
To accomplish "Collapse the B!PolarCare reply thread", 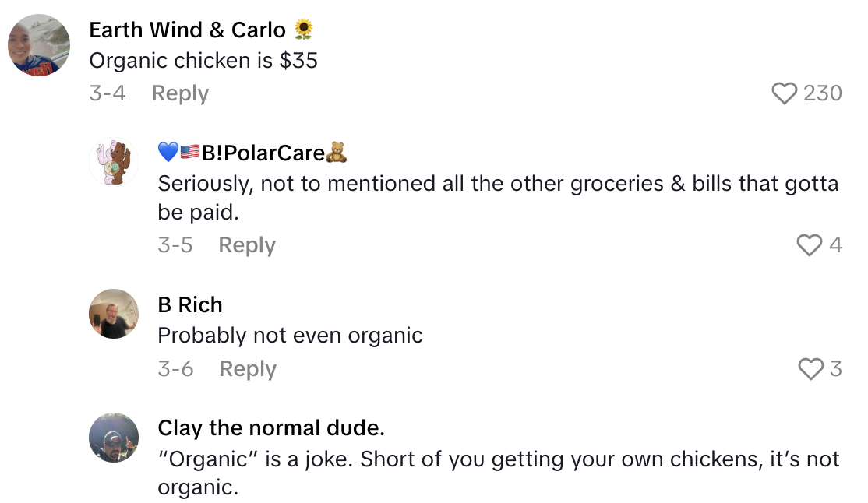I will [247, 244].
